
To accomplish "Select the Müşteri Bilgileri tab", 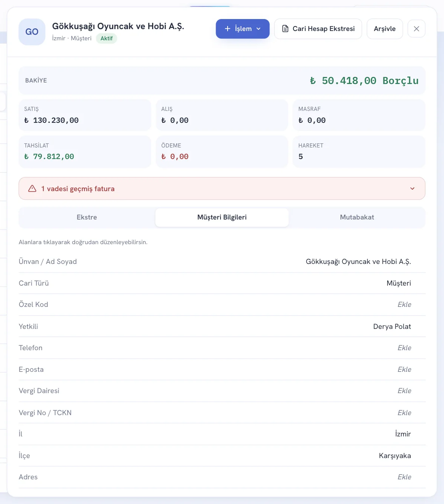I will [x=222, y=217].
